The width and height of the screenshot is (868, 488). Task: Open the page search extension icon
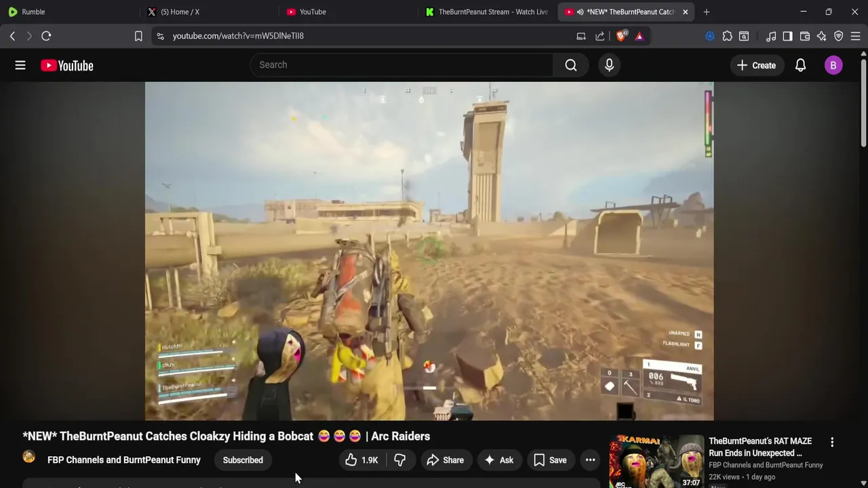coord(744,36)
